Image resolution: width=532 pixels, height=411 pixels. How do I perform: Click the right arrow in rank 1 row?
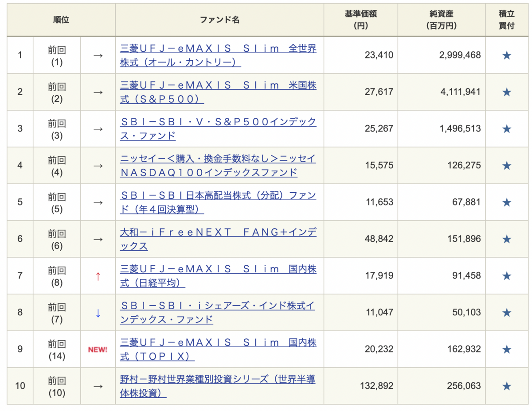tap(98, 55)
